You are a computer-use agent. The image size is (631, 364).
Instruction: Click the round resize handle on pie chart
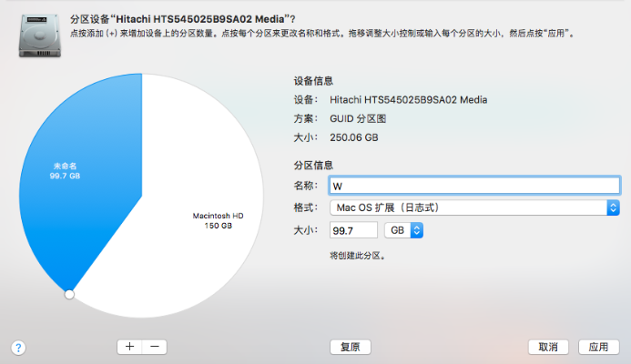click(69, 294)
